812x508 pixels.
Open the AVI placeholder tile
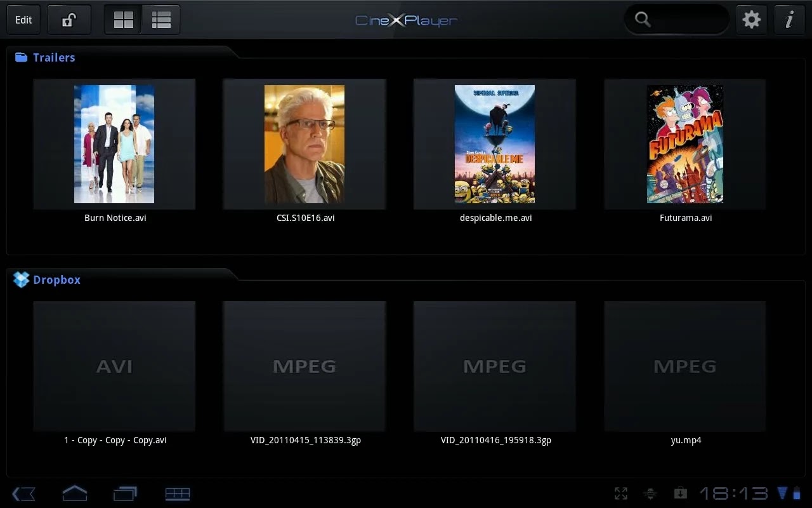tap(114, 366)
